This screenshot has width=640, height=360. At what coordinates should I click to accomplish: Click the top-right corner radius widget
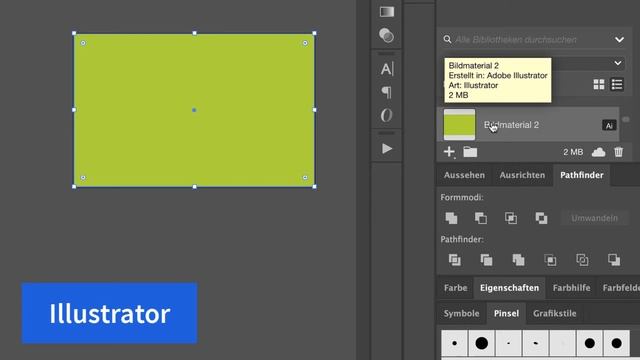coord(305,43)
